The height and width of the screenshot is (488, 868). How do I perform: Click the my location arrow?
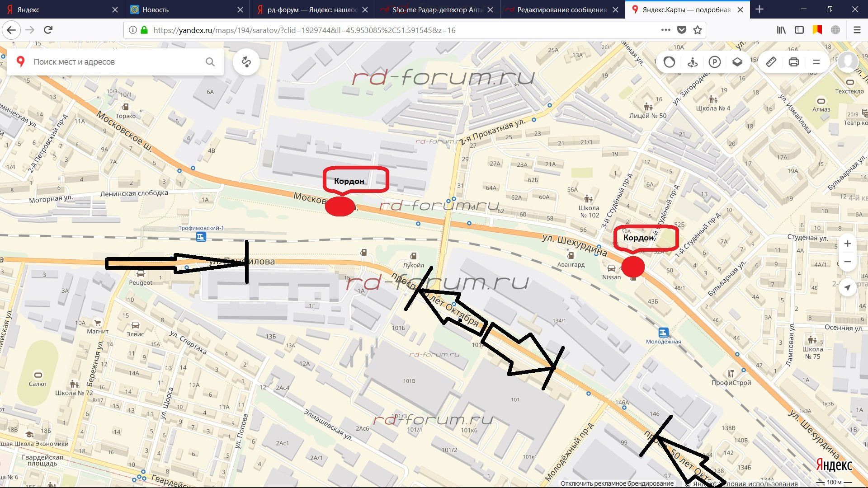point(848,287)
